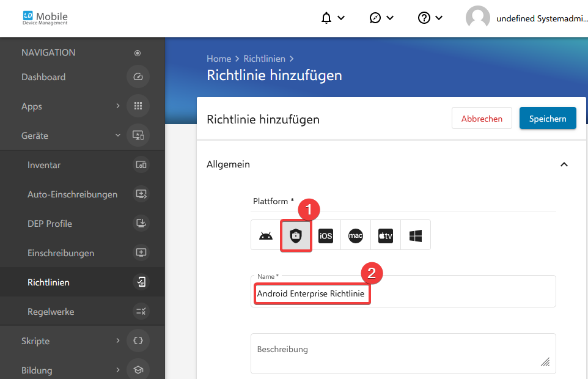Click the Geräte device monitor icon
Viewport: 588px width, 379px height.
point(138,135)
